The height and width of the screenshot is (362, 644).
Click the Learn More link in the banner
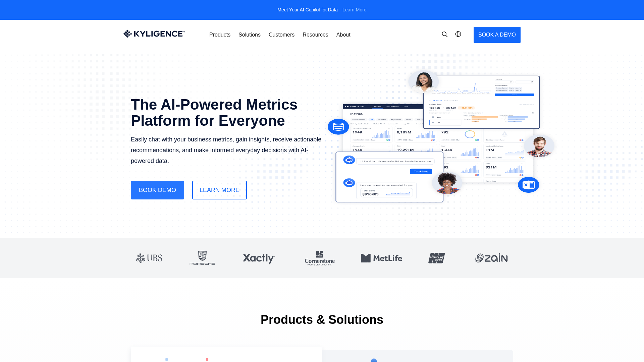coord(354,10)
